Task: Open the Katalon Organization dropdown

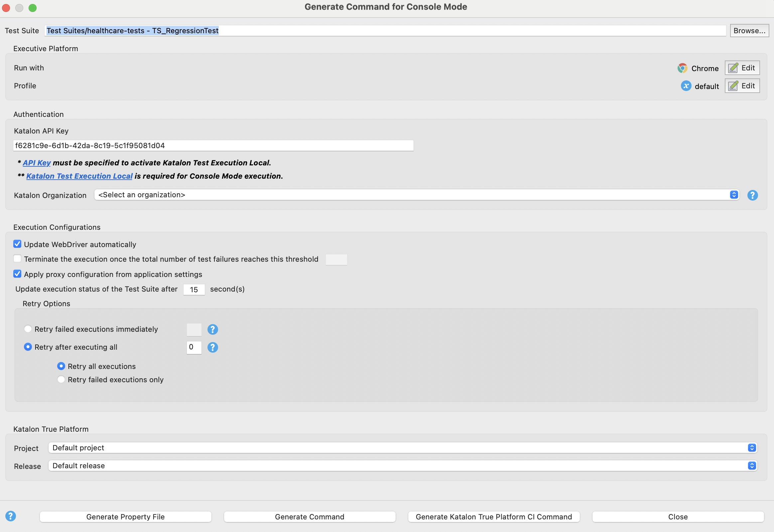Action: [416, 195]
